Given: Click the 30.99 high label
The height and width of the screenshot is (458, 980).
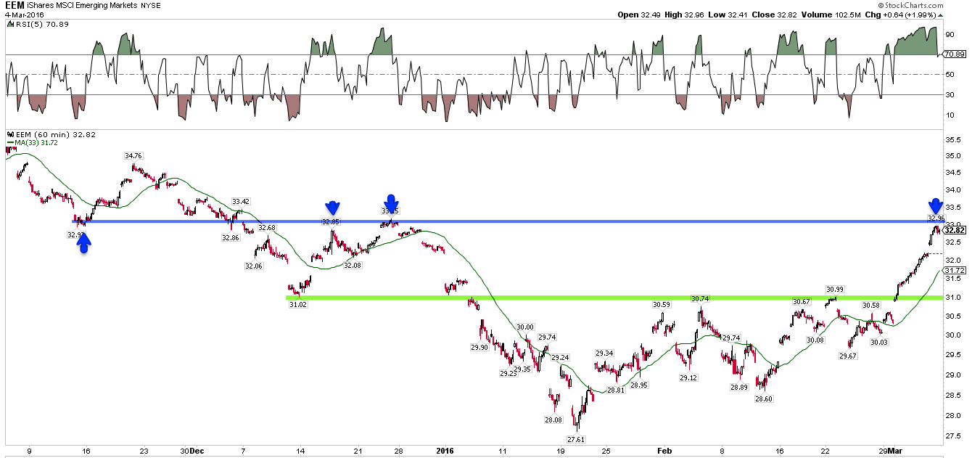Looking at the screenshot, I should point(834,289).
